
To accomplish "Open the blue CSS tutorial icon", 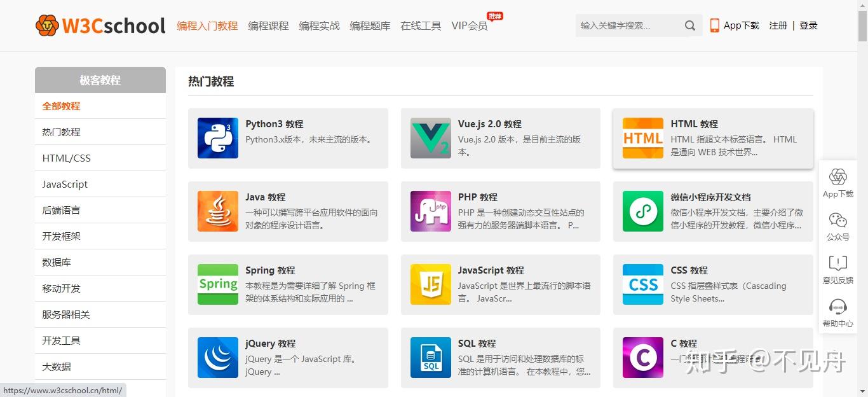I will click(x=643, y=284).
